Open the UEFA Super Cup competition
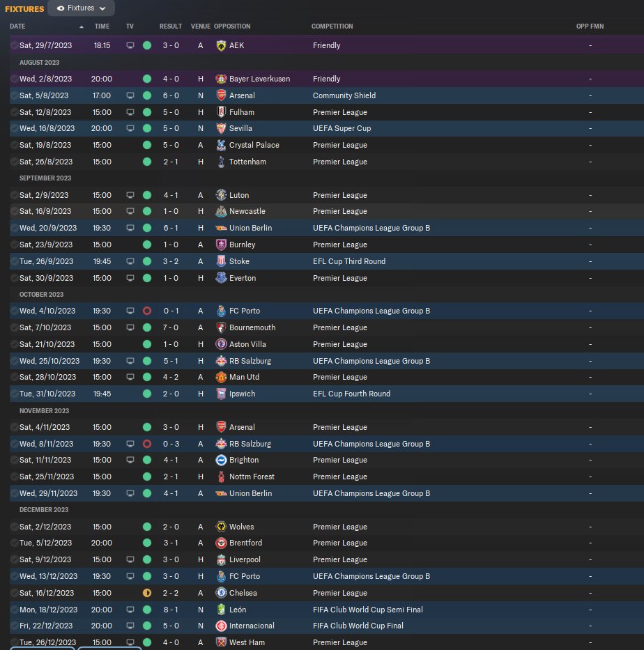Viewport: 644px width, 650px height. tap(342, 128)
